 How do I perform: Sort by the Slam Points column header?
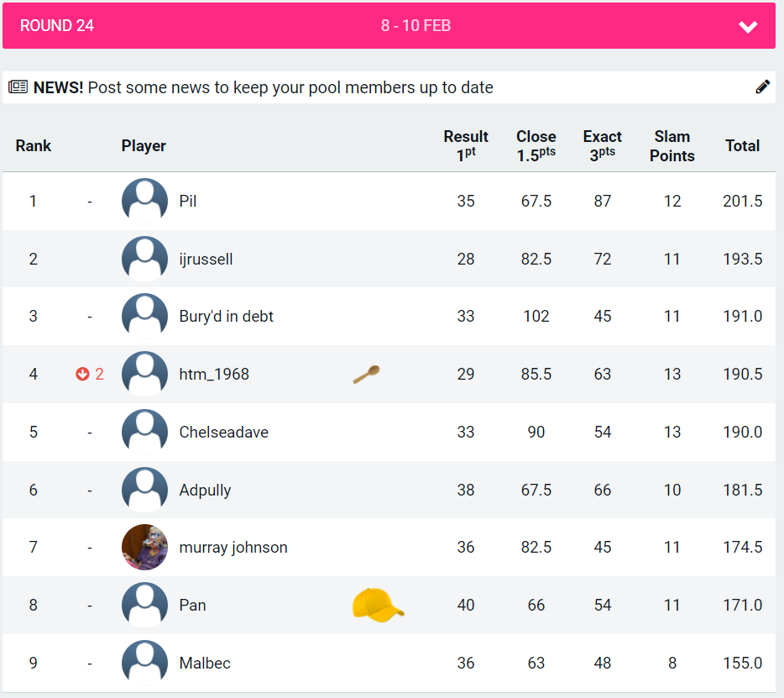coord(672,146)
